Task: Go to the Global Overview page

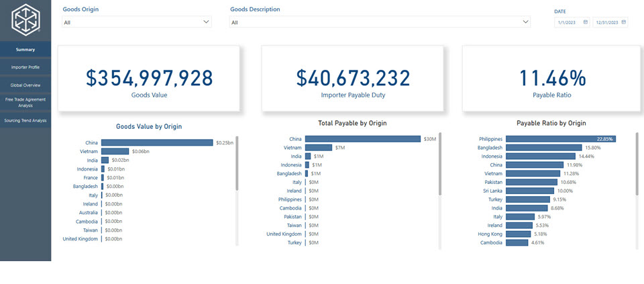Action: (25, 85)
